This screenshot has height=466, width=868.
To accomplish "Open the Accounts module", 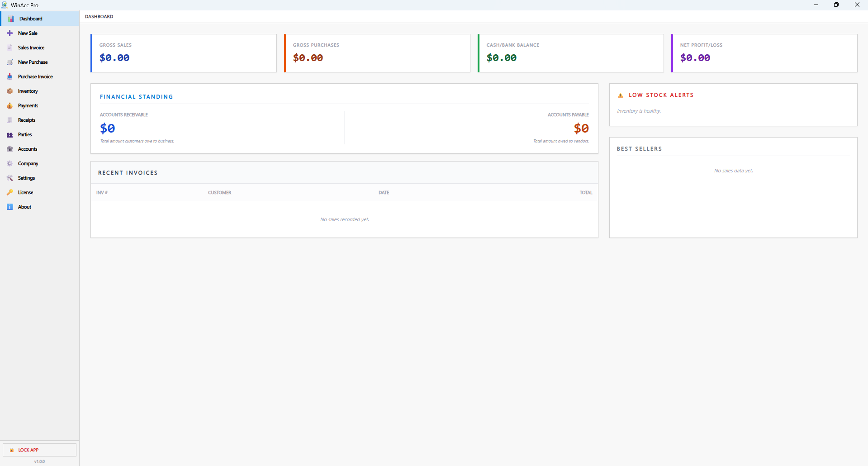I will click(x=28, y=149).
